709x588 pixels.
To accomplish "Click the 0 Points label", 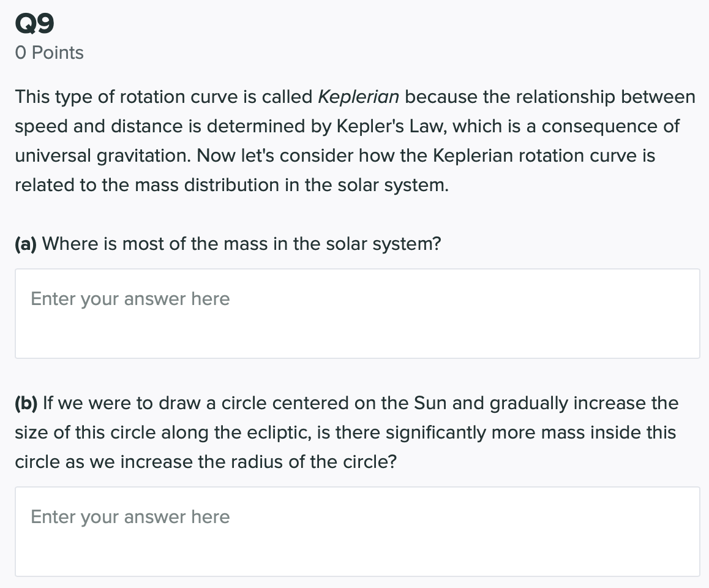I will [x=49, y=53].
